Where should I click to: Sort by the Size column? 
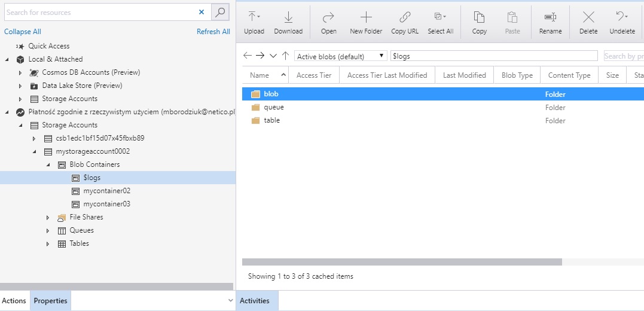[612, 75]
